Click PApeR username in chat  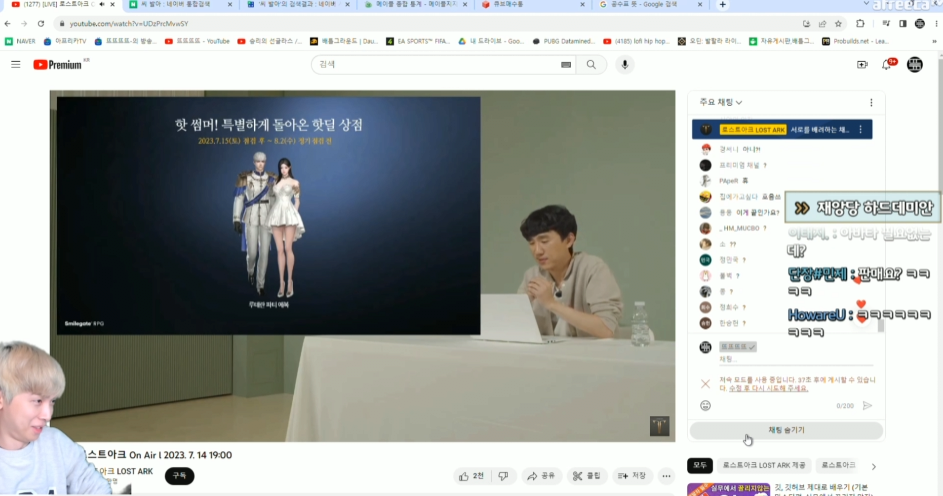pos(728,181)
